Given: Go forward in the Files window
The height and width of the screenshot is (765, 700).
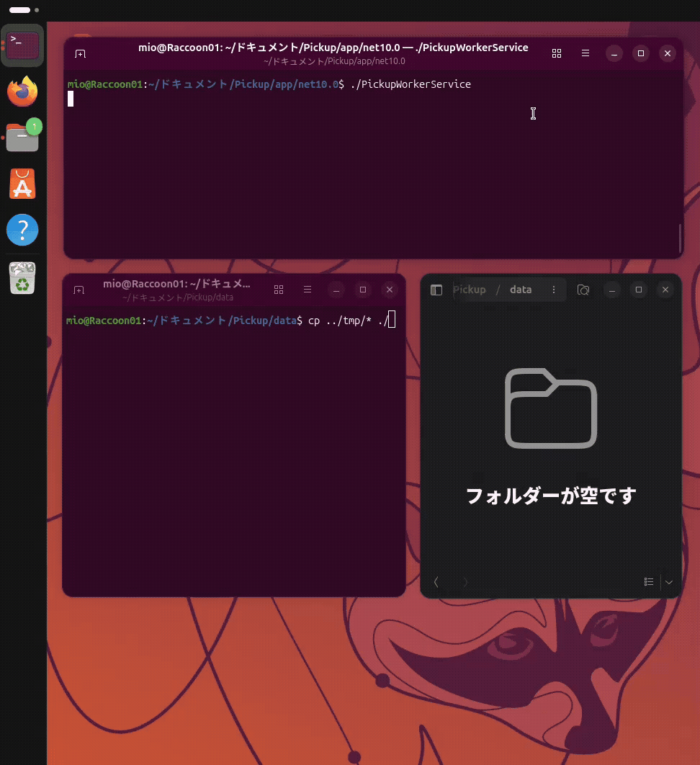Looking at the screenshot, I should click(x=465, y=582).
